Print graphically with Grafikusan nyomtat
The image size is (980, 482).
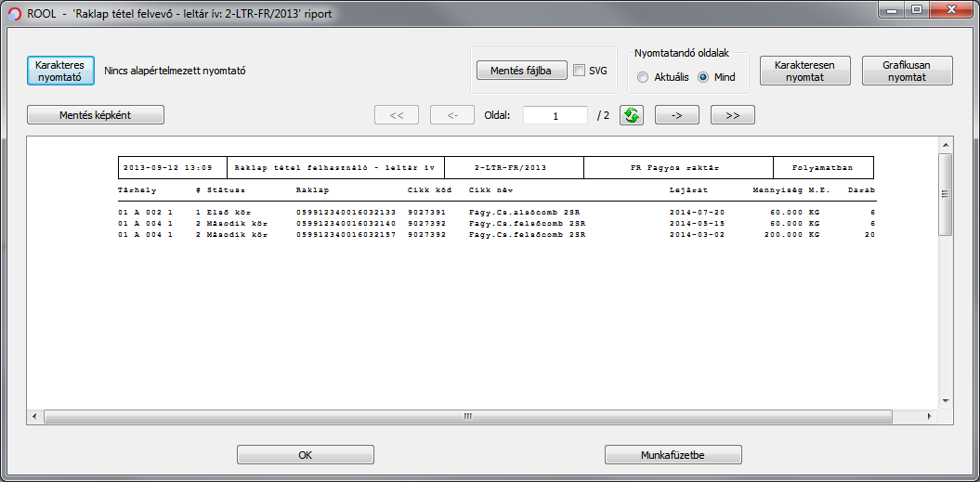907,72
